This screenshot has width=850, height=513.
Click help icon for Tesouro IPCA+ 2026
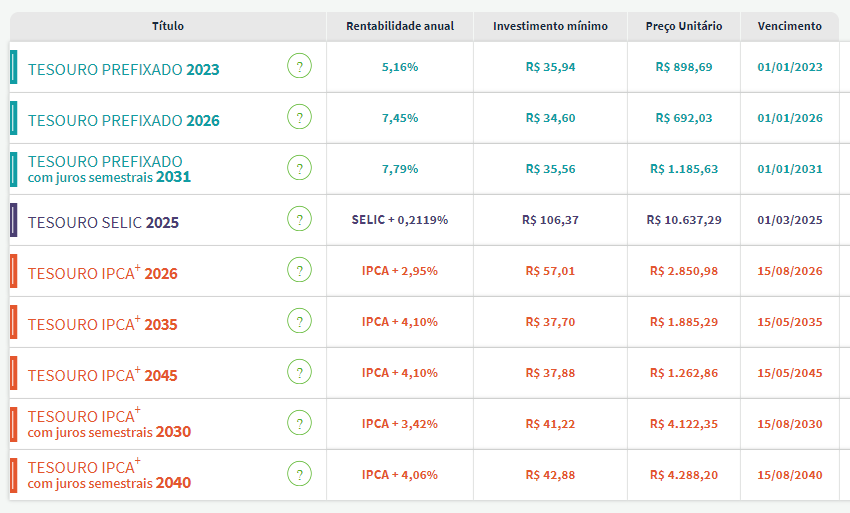pyautogui.click(x=299, y=270)
